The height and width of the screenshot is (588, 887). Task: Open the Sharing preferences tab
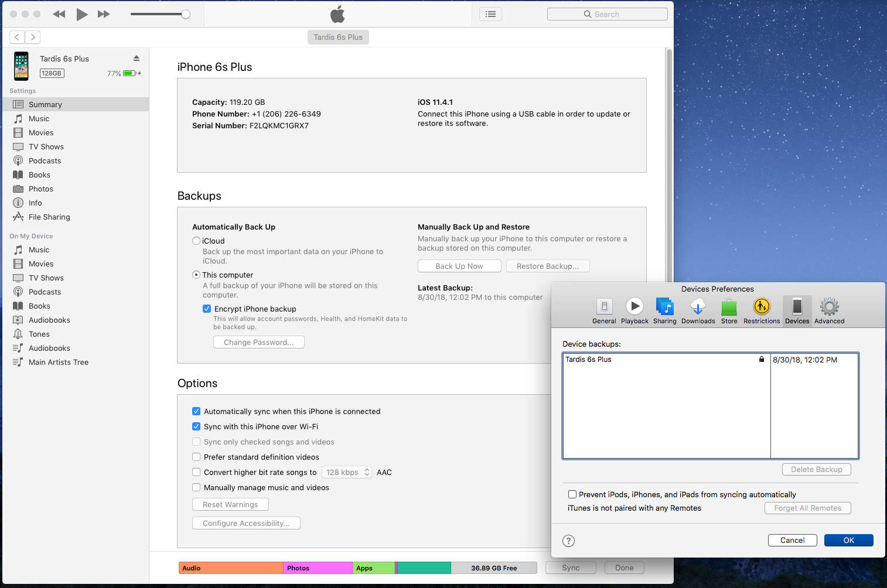[665, 311]
